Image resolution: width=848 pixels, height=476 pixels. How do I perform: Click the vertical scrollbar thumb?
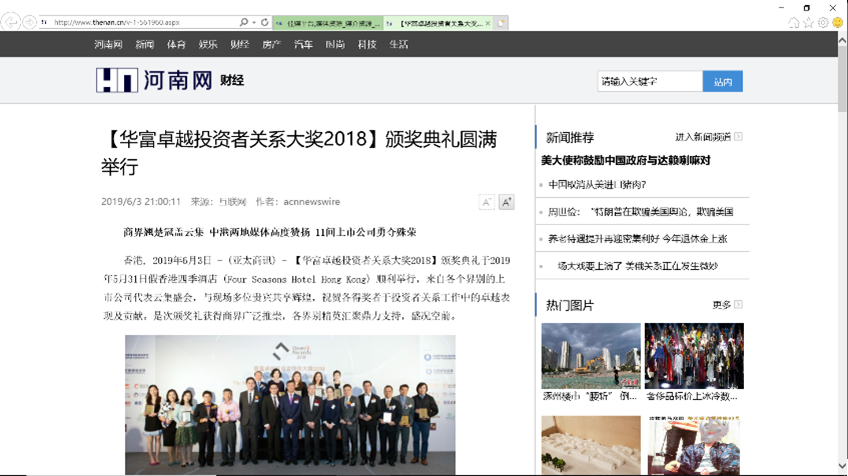[x=842, y=78]
